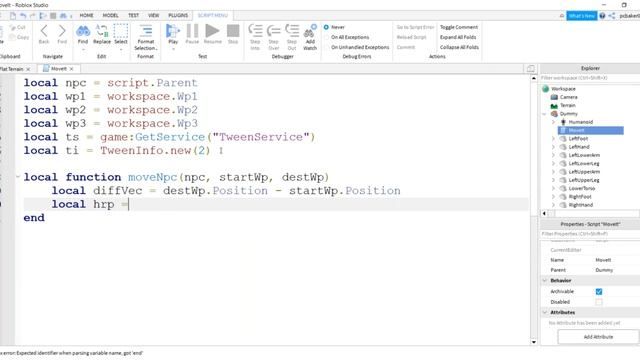Click Add Attribute button
Viewport: 640px width, 360px height.
click(x=598, y=337)
